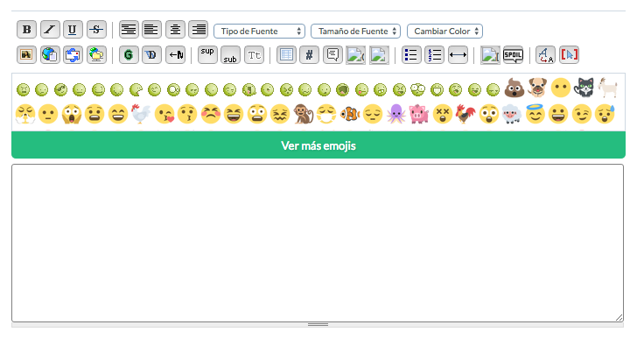Open the Cambiar Color dropdown
Viewport: 644px width, 339px height.
tap(444, 32)
